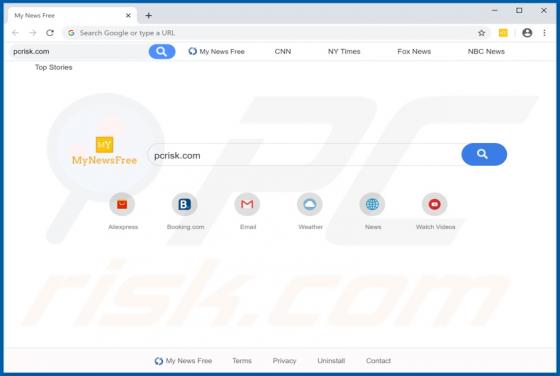Screen dimensions: 560x376
Task: Open the Watch Videos shortcut icon
Action: tap(435, 204)
